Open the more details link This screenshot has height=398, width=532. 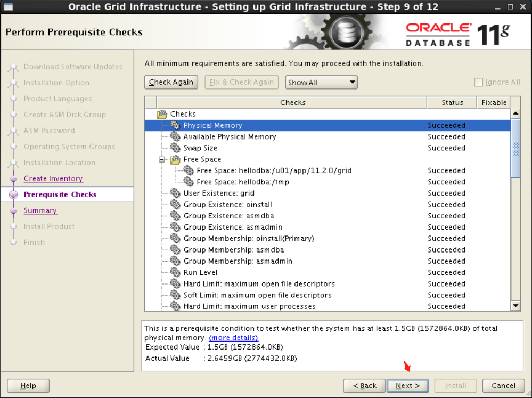(x=233, y=337)
